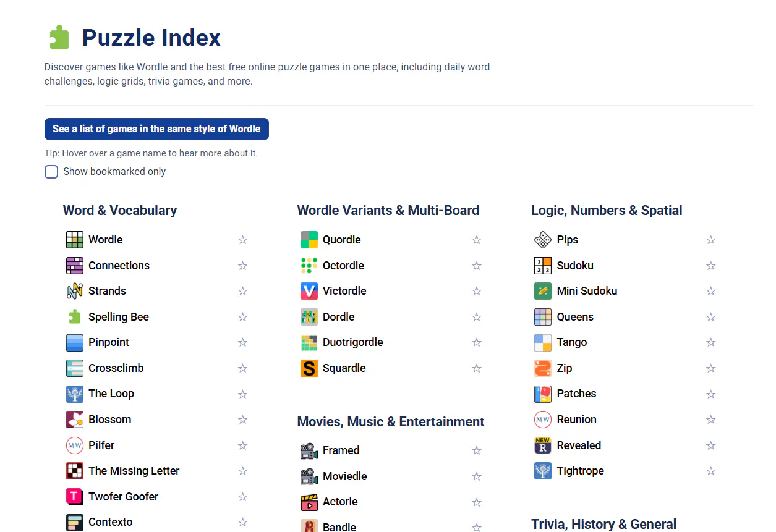Star the Framed game

(x=477, y=450)
